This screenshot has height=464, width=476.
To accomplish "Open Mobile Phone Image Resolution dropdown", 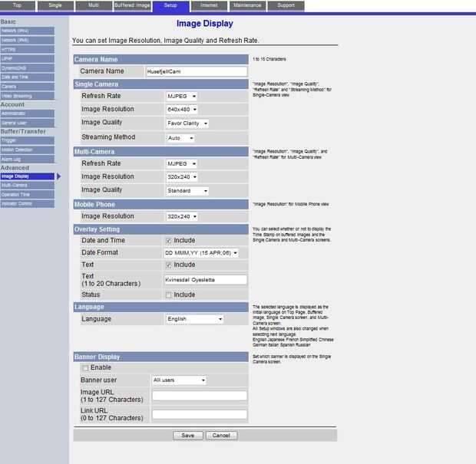I will click(182, 217).
